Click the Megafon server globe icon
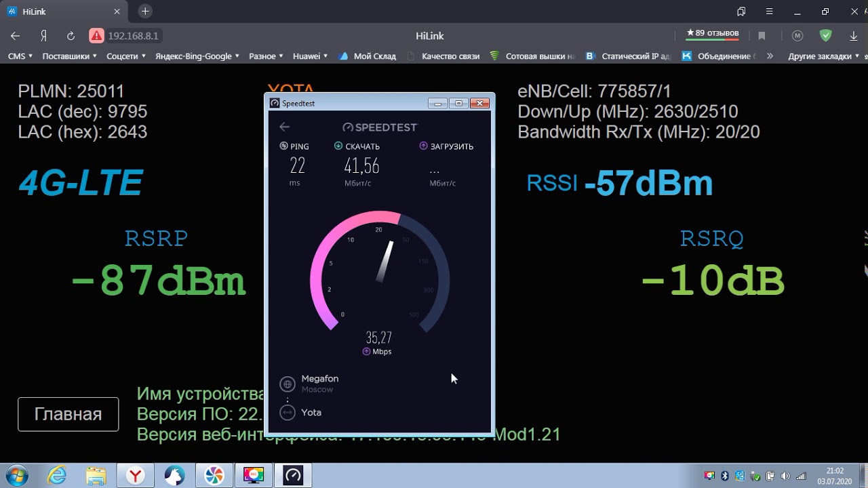The image size is (868, 488). coord(288,384)
